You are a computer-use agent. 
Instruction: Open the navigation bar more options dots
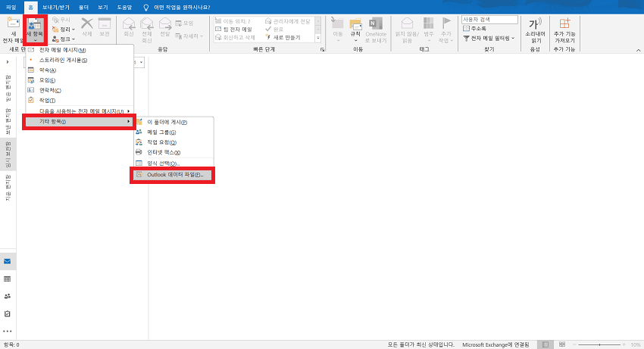(8, 332)
